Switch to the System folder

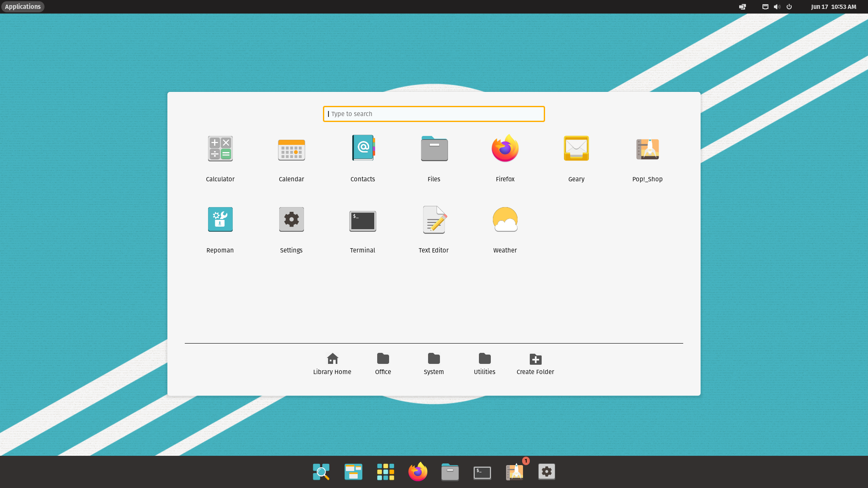(434, 364)
